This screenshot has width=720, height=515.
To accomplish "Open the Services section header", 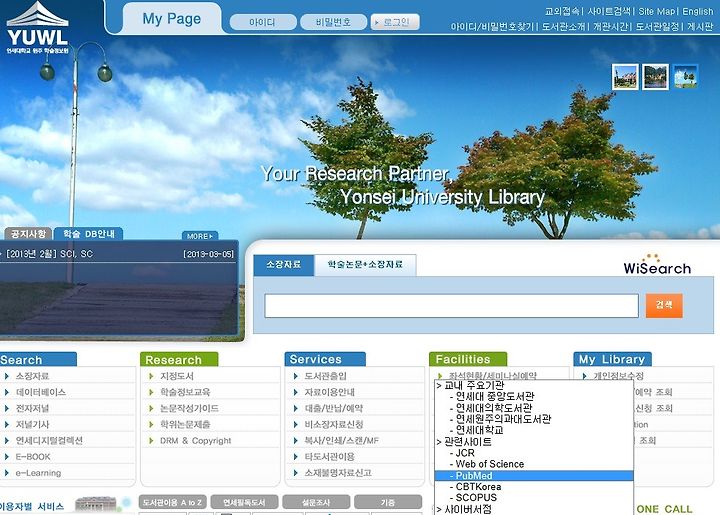I will click(x=325, y=359).
